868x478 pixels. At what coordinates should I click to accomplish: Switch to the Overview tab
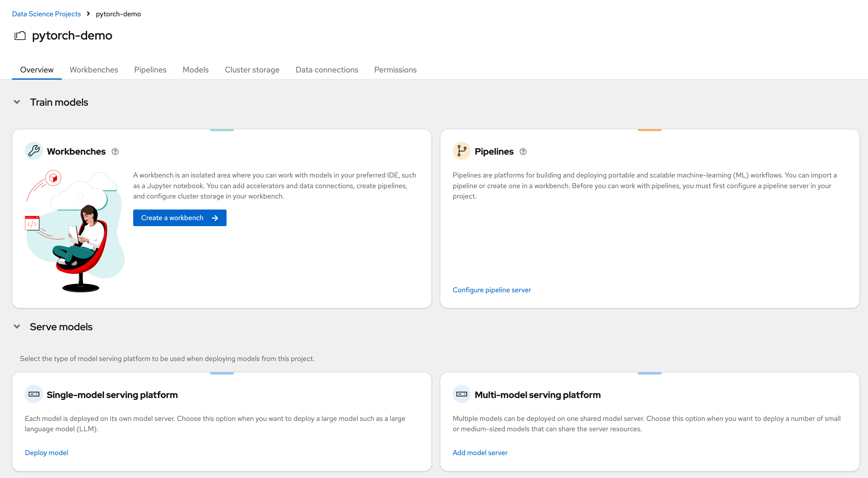37,70
